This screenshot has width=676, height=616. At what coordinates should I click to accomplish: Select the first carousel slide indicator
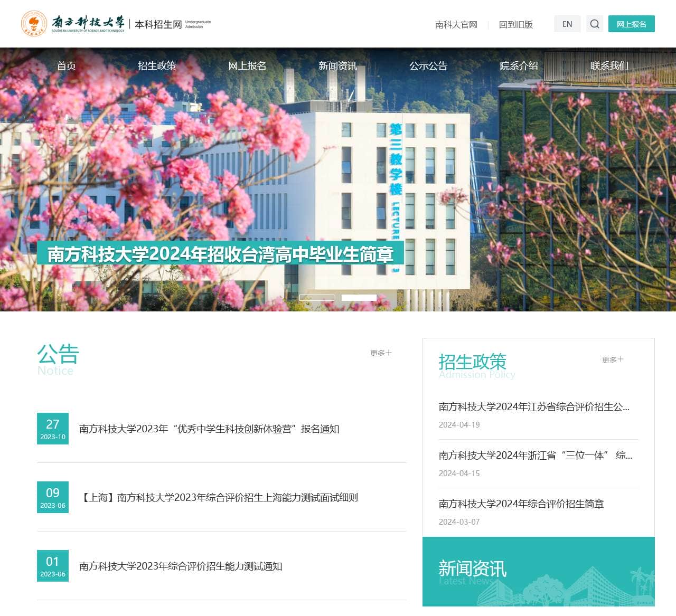coord(316,297)
